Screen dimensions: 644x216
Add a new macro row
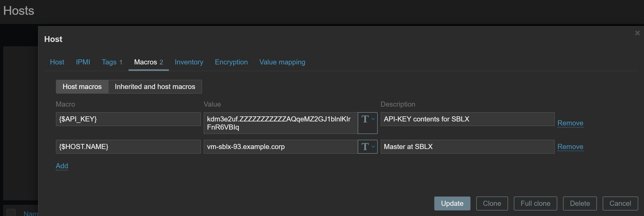62,166
